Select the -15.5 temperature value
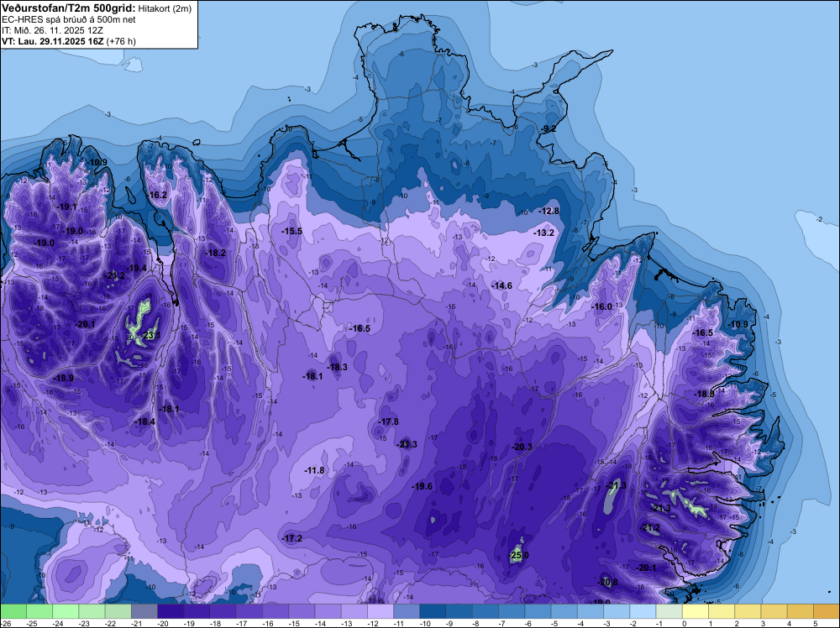The height and width of the screenshot is (628, 840). coord(292,231)
